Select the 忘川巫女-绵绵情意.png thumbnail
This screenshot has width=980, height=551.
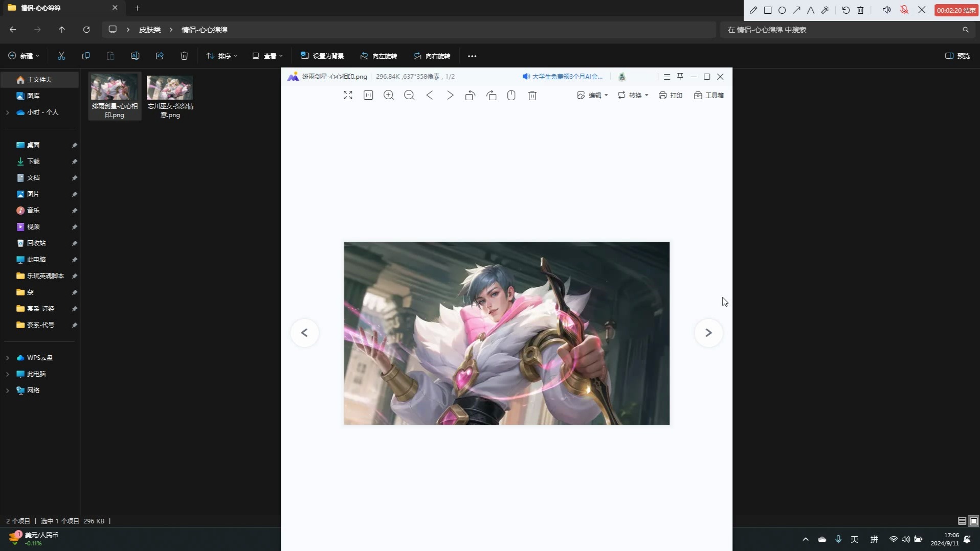170,96
